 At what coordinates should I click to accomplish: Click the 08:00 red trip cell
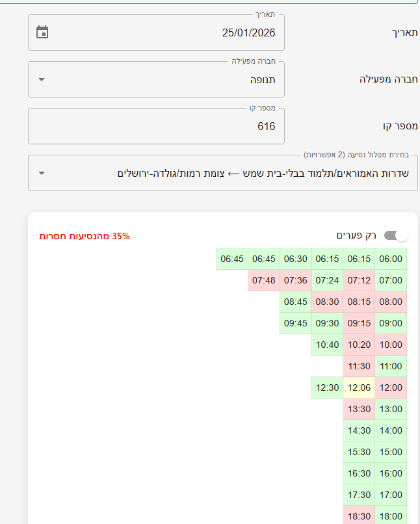[x=391, y=302]
